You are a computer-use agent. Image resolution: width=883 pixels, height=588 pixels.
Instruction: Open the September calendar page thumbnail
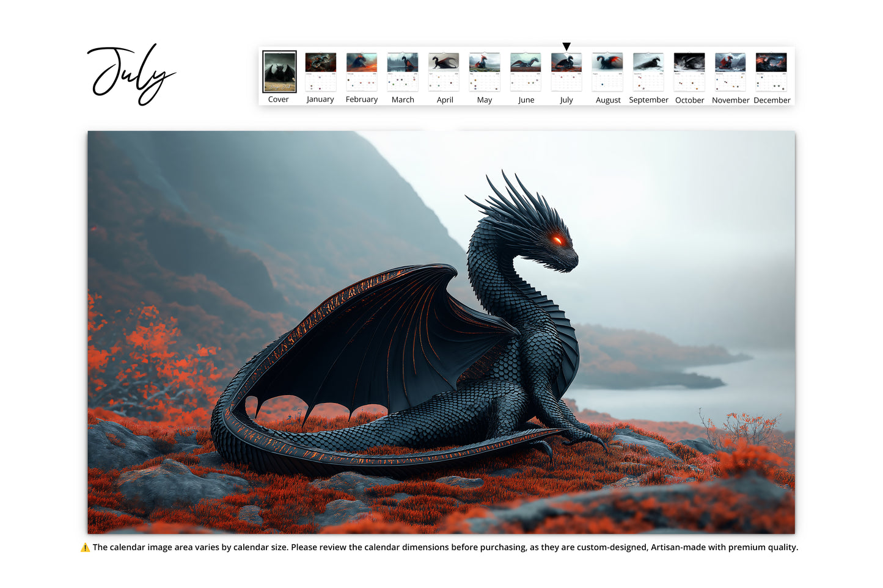[648, 72]
